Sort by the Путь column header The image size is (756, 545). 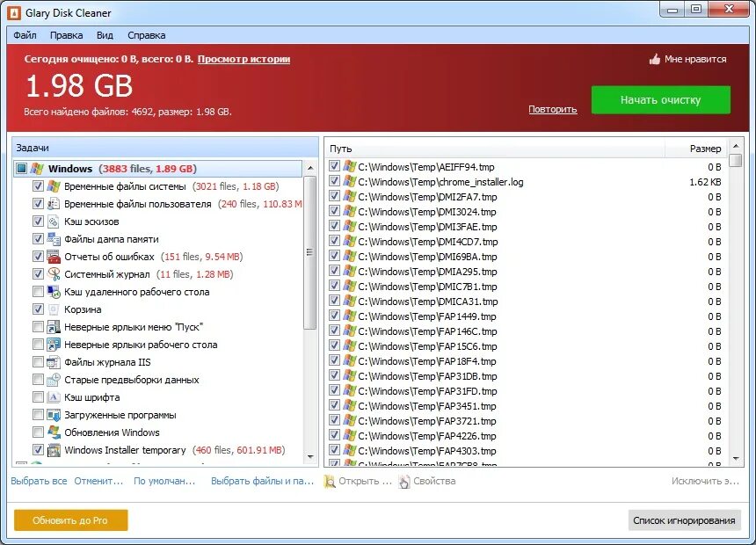(x=496, y=149)
